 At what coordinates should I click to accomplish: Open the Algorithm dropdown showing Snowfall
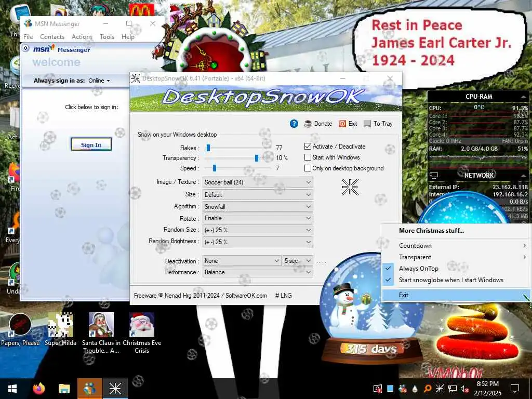click(x=258, y=207)
